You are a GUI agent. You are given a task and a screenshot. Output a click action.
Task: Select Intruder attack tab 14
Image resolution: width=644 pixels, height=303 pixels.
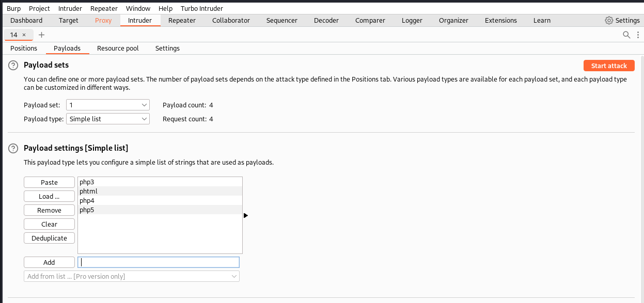point(14,35)
